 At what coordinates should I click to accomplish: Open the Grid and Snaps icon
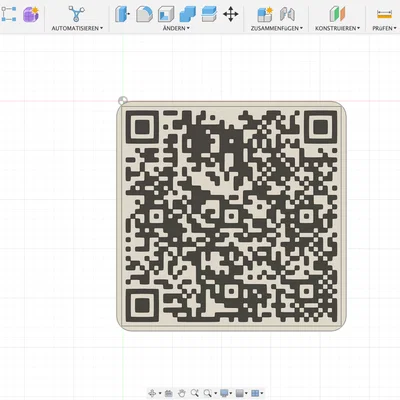(240, 393)
